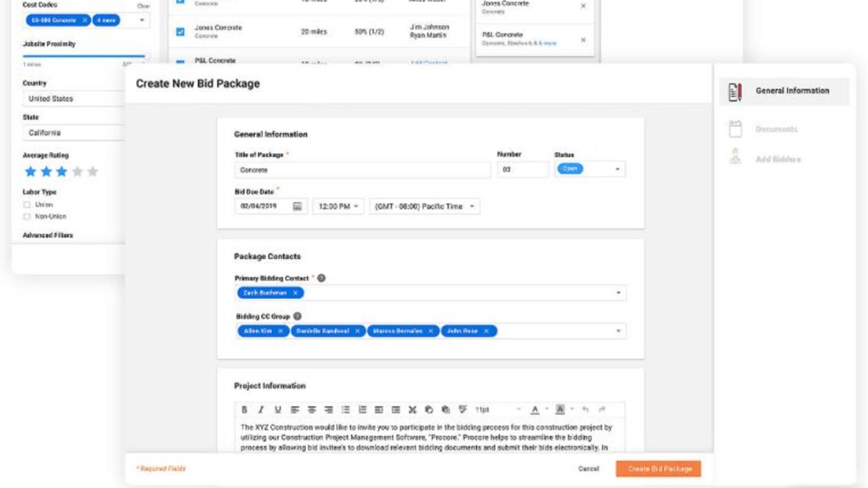Set average rating to four stars
This screenshot has width=868, height=488.
coord(77,172)
